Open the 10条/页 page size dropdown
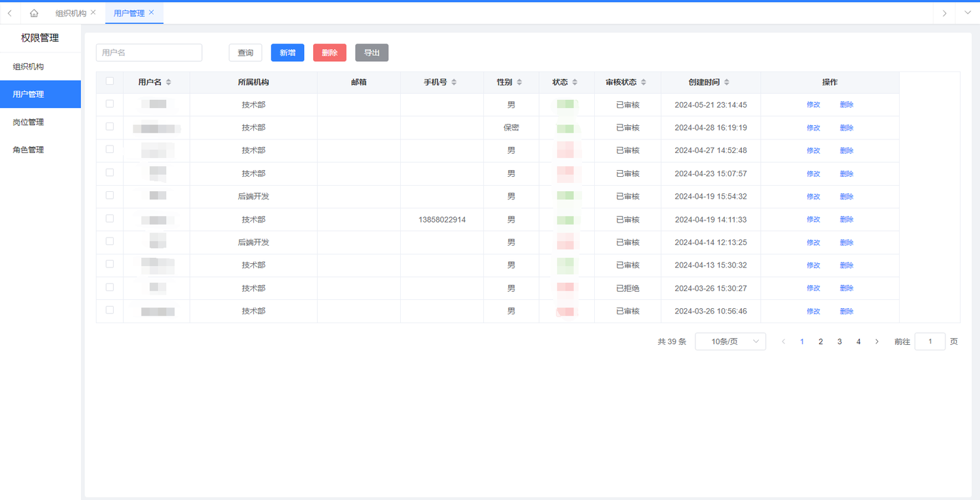Image resolution: width=980 pixels, height=500 pixels. tap(730, 341)
